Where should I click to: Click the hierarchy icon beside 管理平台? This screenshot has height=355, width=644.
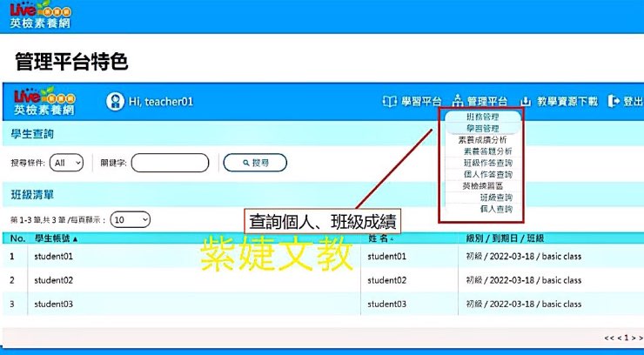click(x=457, y=102)
